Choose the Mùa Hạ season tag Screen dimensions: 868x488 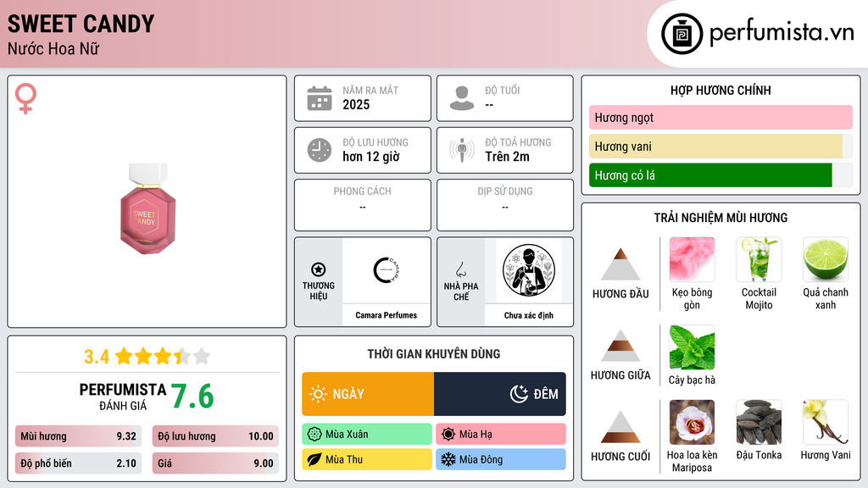point(501,435)
